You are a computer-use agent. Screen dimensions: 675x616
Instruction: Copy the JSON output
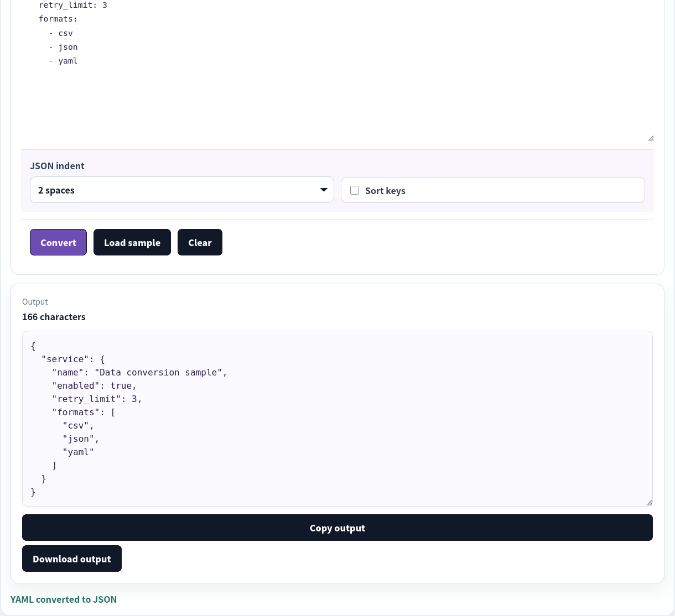(x=337, y=528)
